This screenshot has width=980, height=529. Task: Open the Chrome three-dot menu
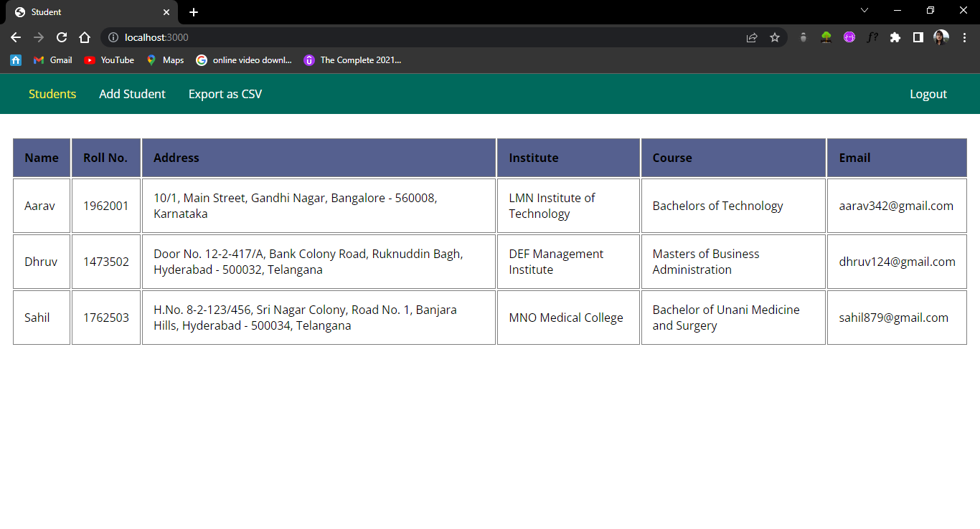(x=964, y=37)
